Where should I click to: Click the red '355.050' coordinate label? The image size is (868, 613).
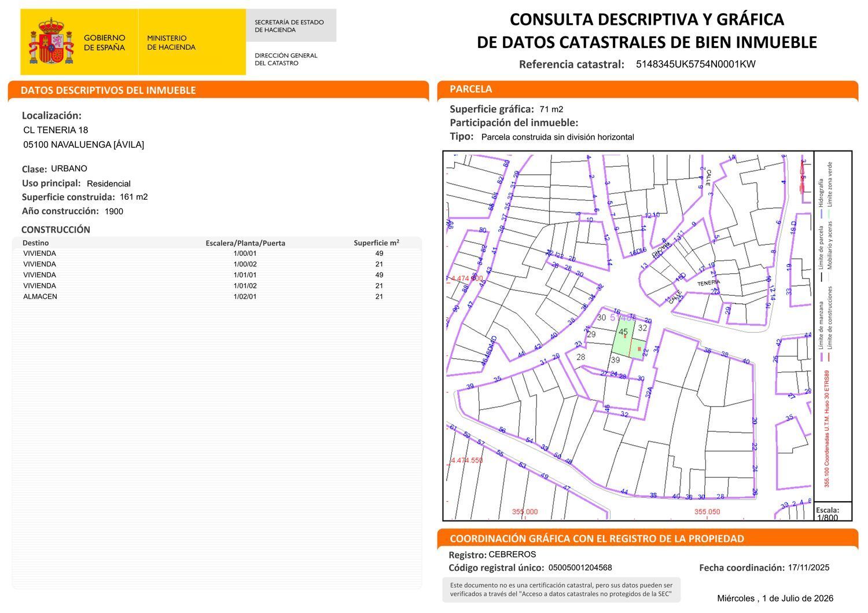[x=707, y=512]
